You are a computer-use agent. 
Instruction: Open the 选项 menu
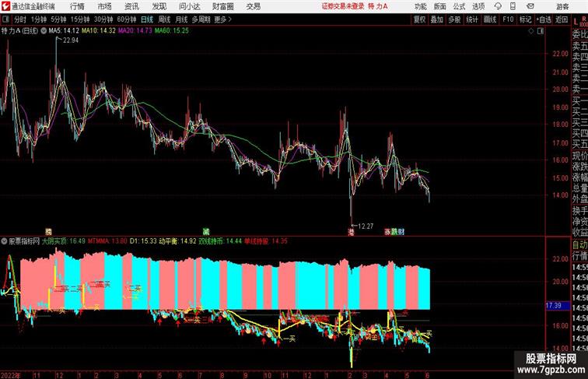[478, 6]
